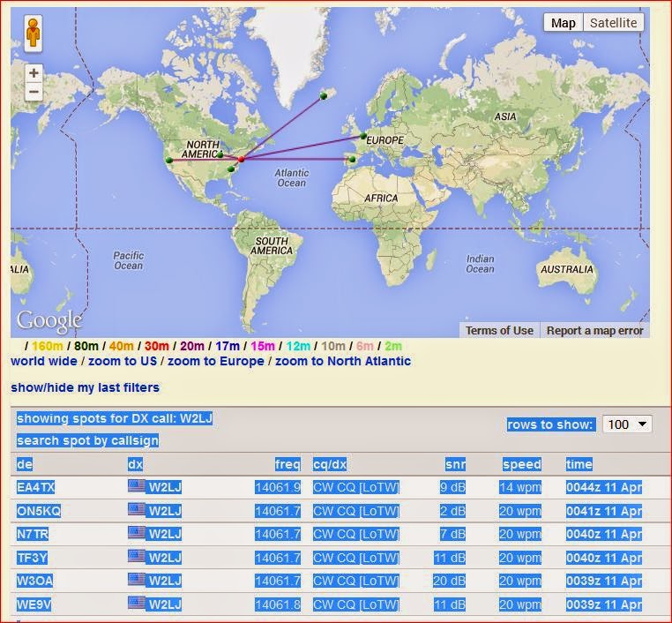Click the green marker near North America label
672x623 pixels.
pos(220,154)
